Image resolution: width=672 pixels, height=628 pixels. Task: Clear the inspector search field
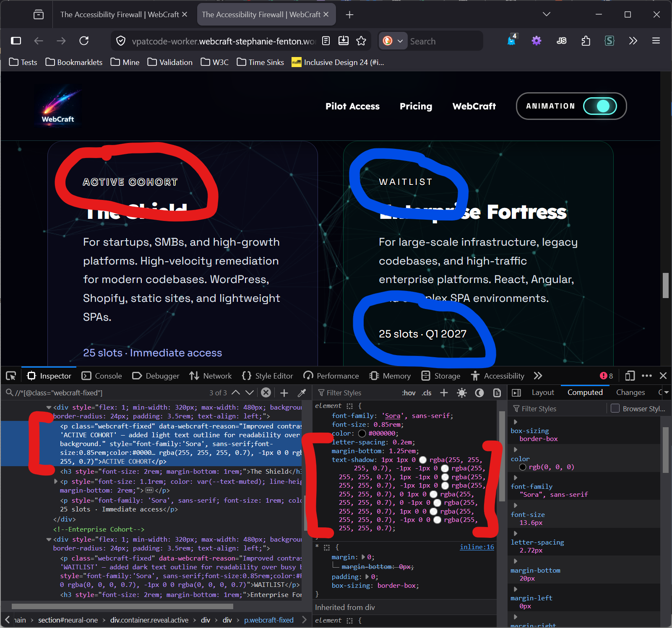[x=266, y=392]
